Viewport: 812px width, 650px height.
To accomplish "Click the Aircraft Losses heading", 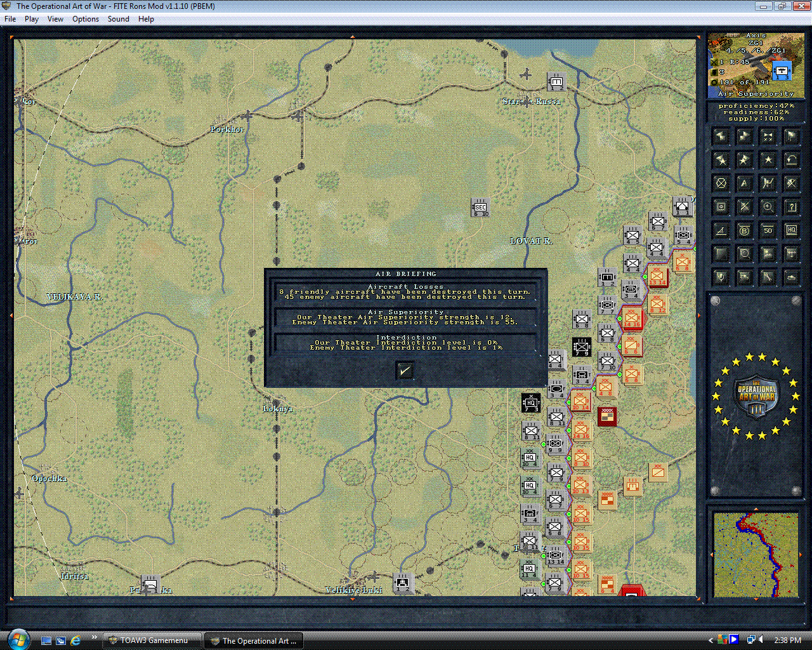I will coord(406,287).
